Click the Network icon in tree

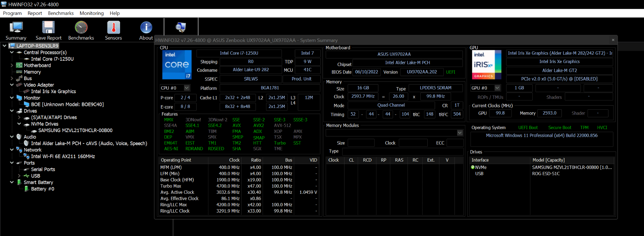click(19, 150)
